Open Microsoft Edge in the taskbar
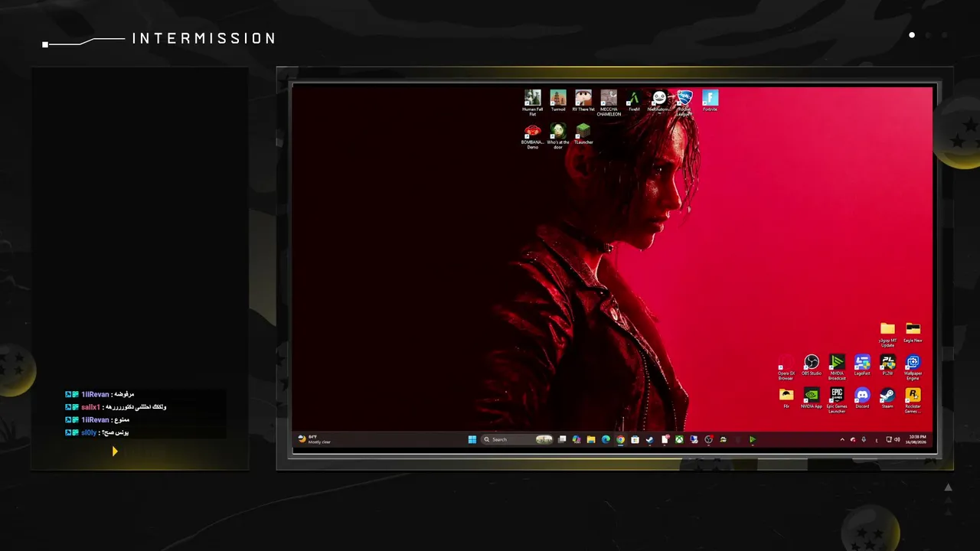The height and width of the screenshot is (551, 980). click(x=606, y=439)
